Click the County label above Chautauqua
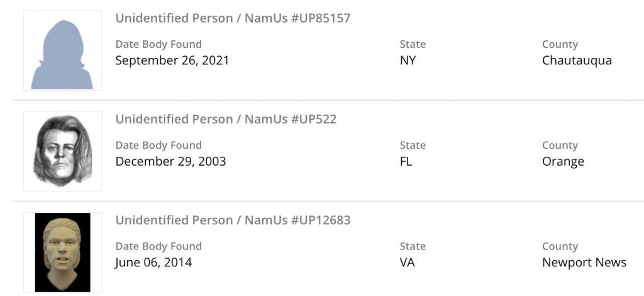Image resolution: width=644 pixels, height=296 pixels. click(x=560, y=44)
